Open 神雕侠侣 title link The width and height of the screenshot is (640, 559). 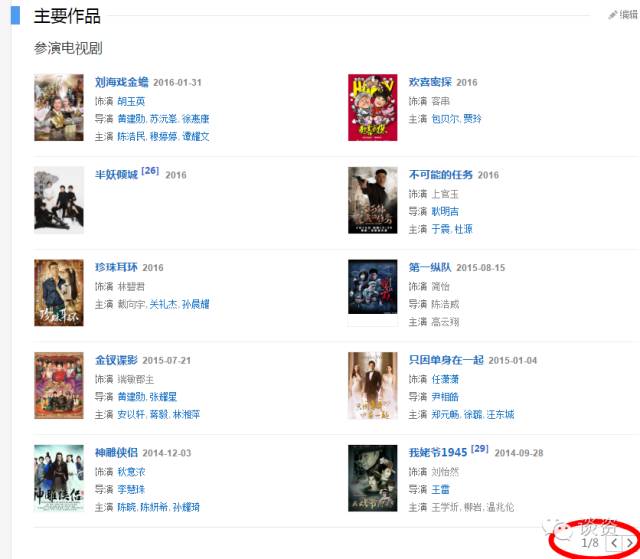(x=116, y=453)
